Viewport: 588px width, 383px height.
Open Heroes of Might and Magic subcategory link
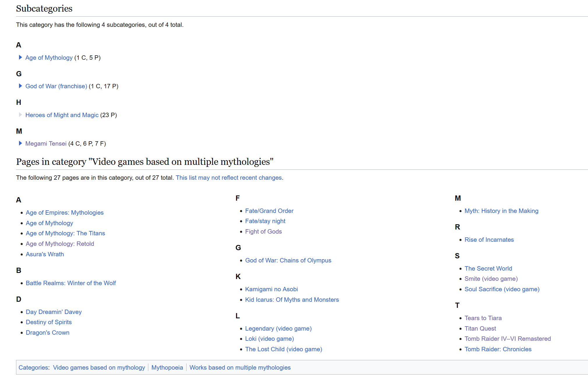[62, 115]
